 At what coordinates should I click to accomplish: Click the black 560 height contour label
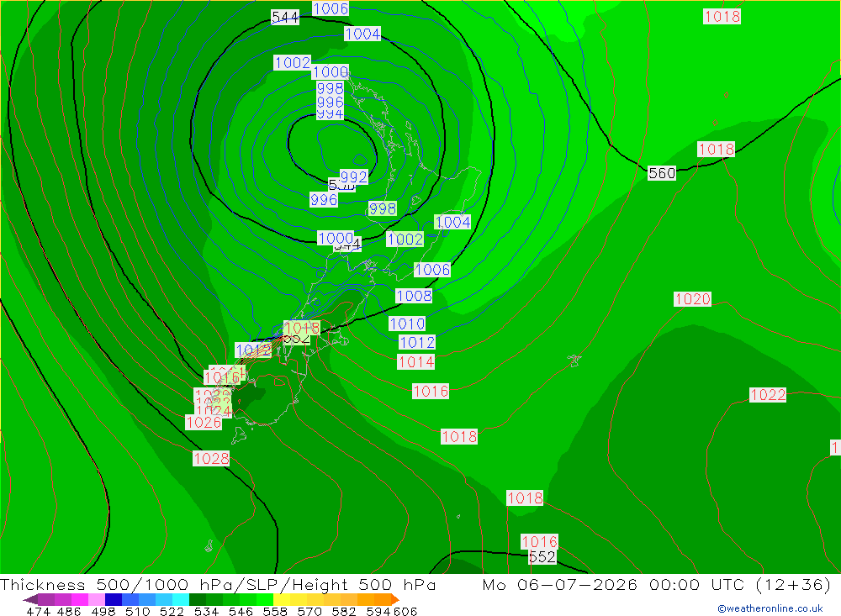coord(662,173)
